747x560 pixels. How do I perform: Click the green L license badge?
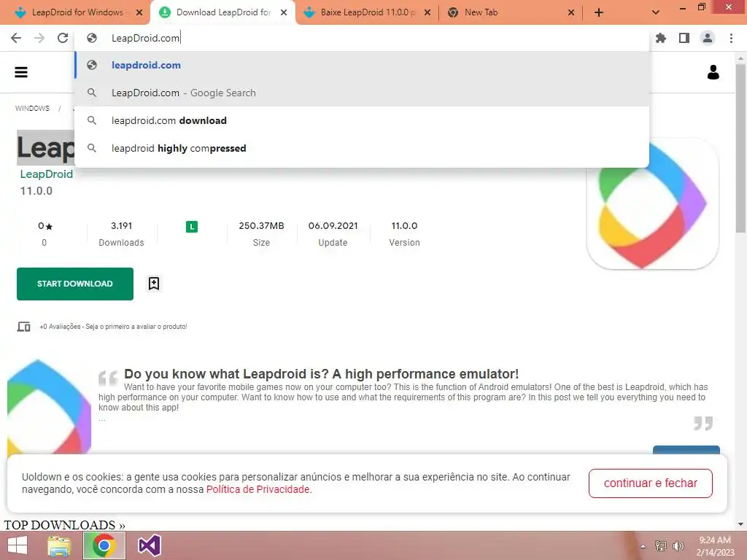click(192, 227)
